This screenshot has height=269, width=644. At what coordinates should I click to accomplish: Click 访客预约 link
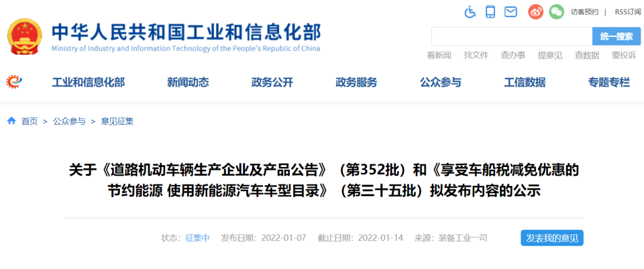[584, 12]
